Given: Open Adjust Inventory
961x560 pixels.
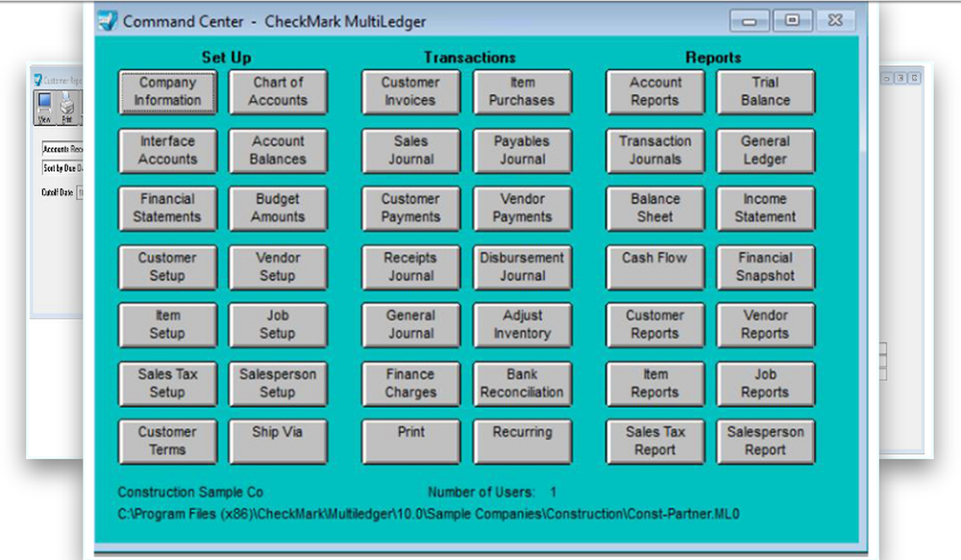Looking at the screenshot, I should pos(522,325).
